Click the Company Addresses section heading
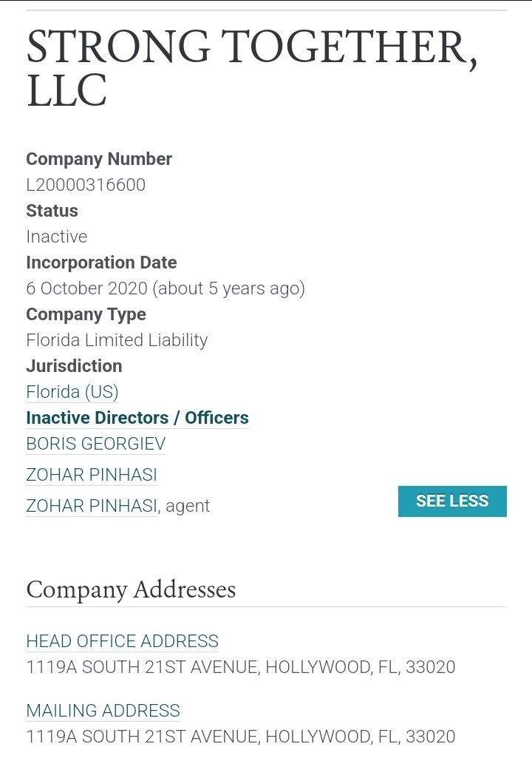The height and width of the screenshot is (761, 532). (131, 590)
